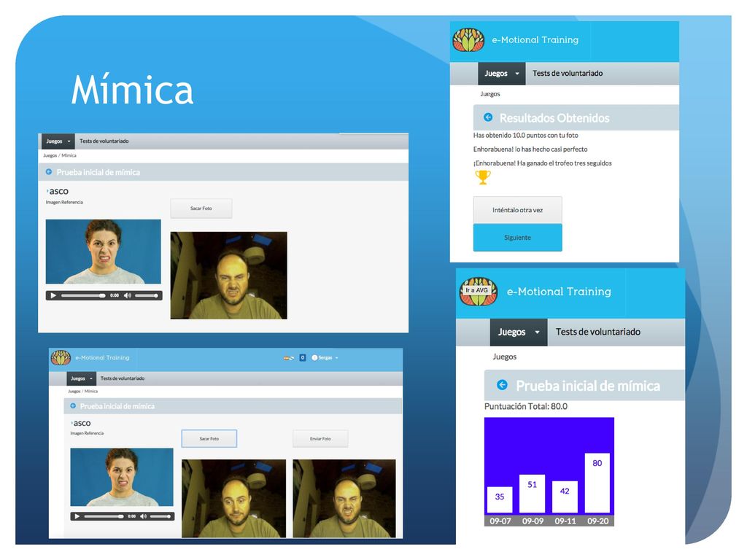Image resolution: width=747 pixels, height=560 pixels.
Task: Click language flags icon beside Sergas
Action: [289, 357]
